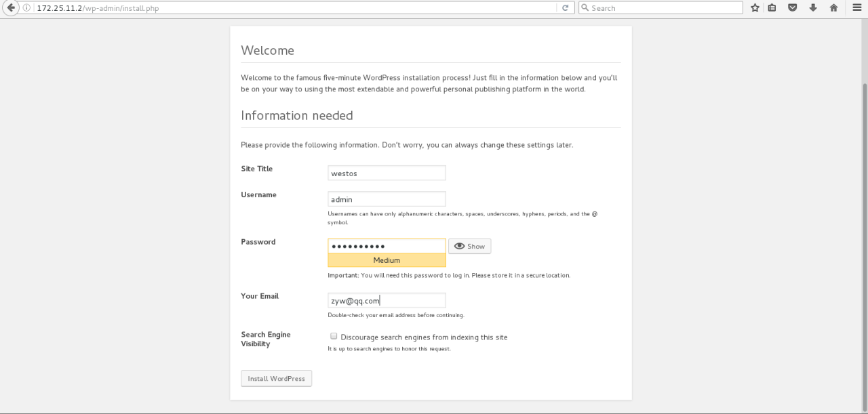The image size is (868, 414).
Task: Click the browser Search box
Action: tap(660, 8)
